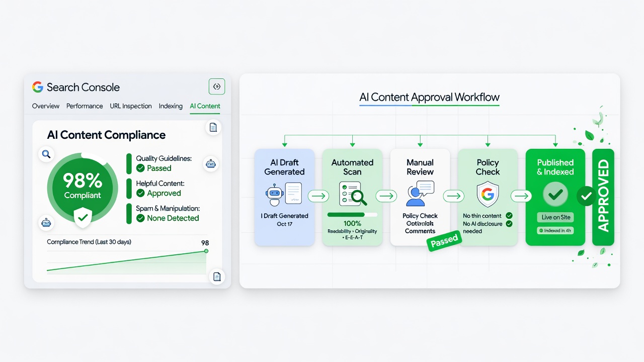This screenshot has height=362, width=644.
Task: Open the Manual Review step card
Action: click(x=420, y=197)
